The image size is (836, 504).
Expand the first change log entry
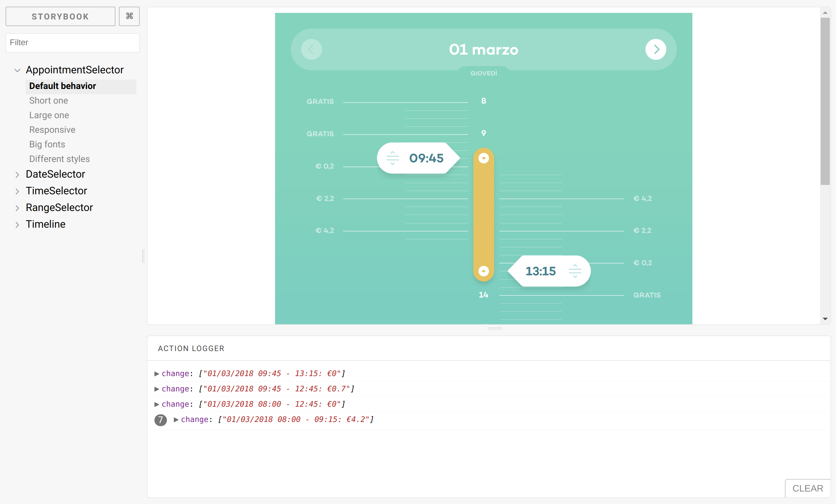pos(156,374)
